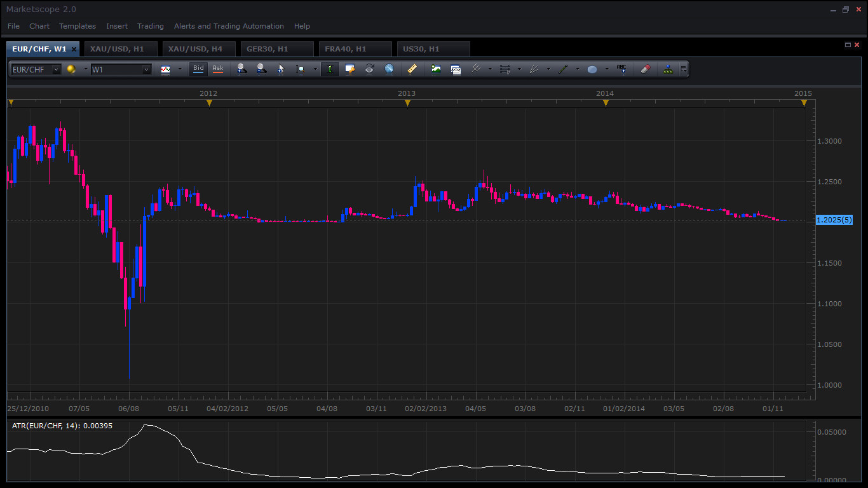Viewport: 868px width, 488px height.
Task: Click the 2013 year marker on timeline
Action: (407, 102)
